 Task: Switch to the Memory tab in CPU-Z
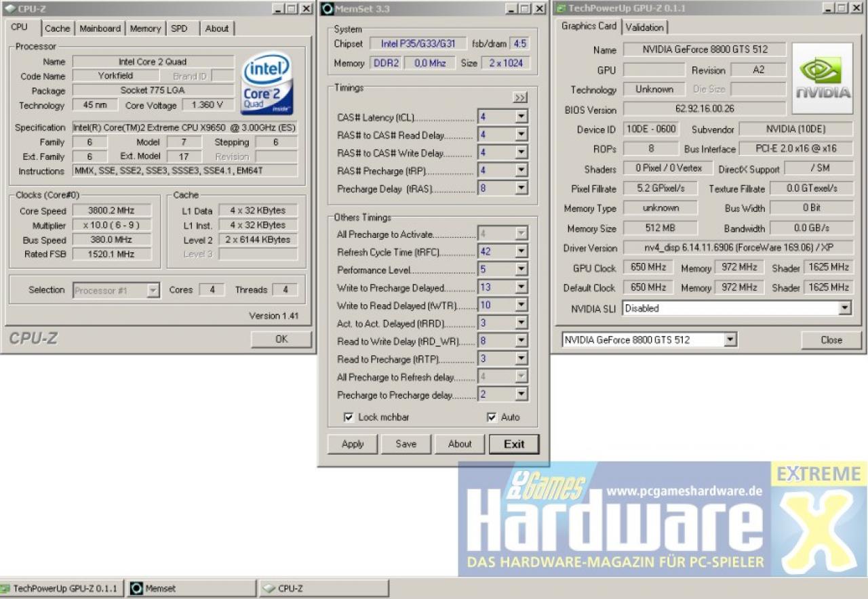[x=145, y=28]
